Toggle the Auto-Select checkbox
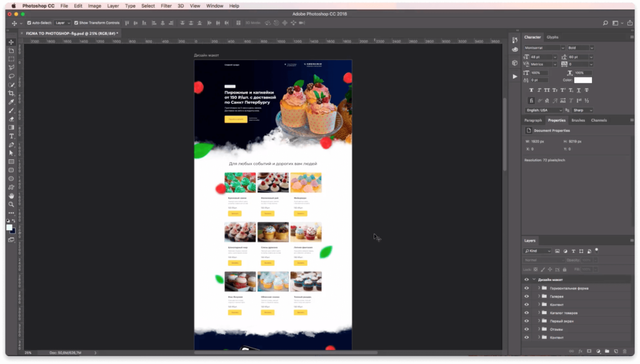 (x=29, y=22)
